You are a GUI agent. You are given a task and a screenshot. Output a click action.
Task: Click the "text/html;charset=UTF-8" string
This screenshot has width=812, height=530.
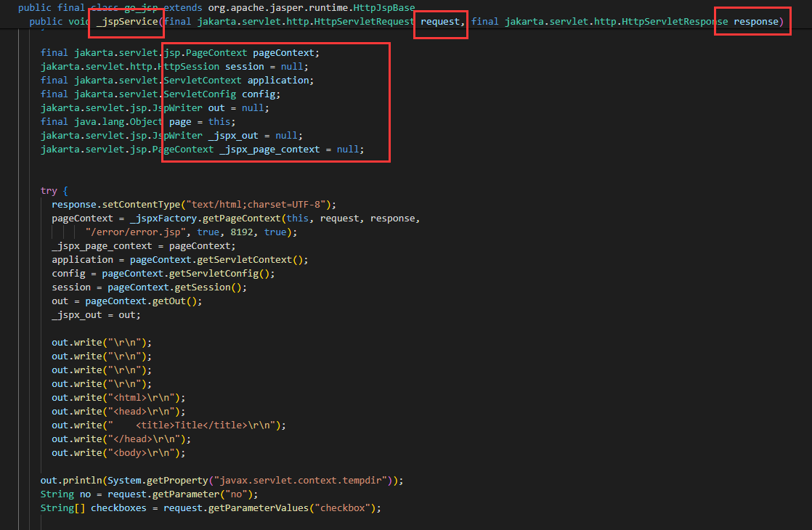coord(256,205)
